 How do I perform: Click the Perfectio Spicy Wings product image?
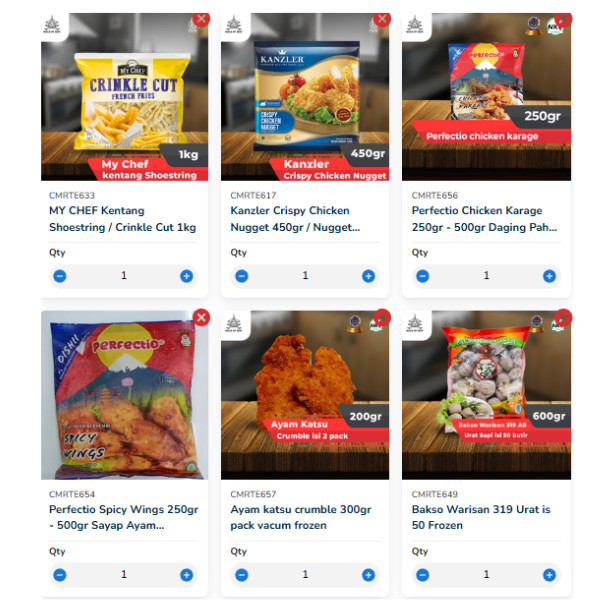coord(125,395)
